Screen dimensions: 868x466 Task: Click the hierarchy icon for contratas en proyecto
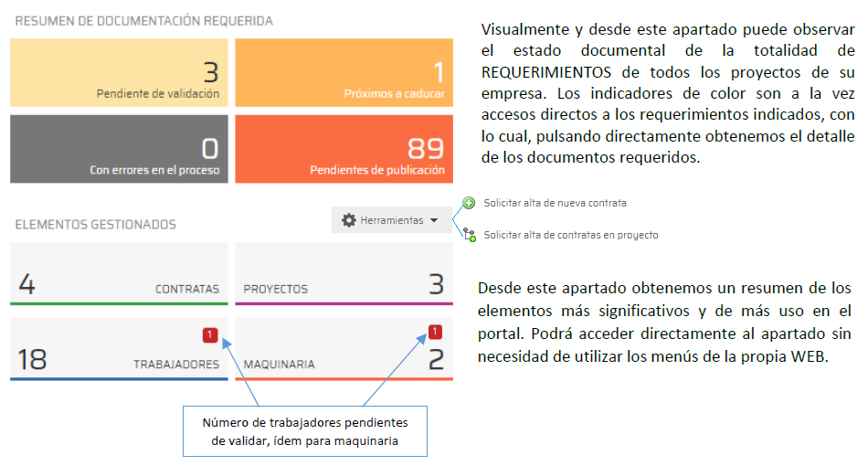point(469,235)
